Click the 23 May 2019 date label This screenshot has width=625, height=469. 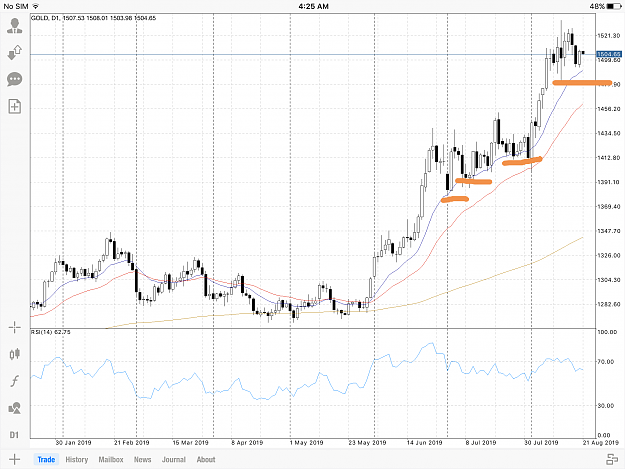(x=367, y=443)
